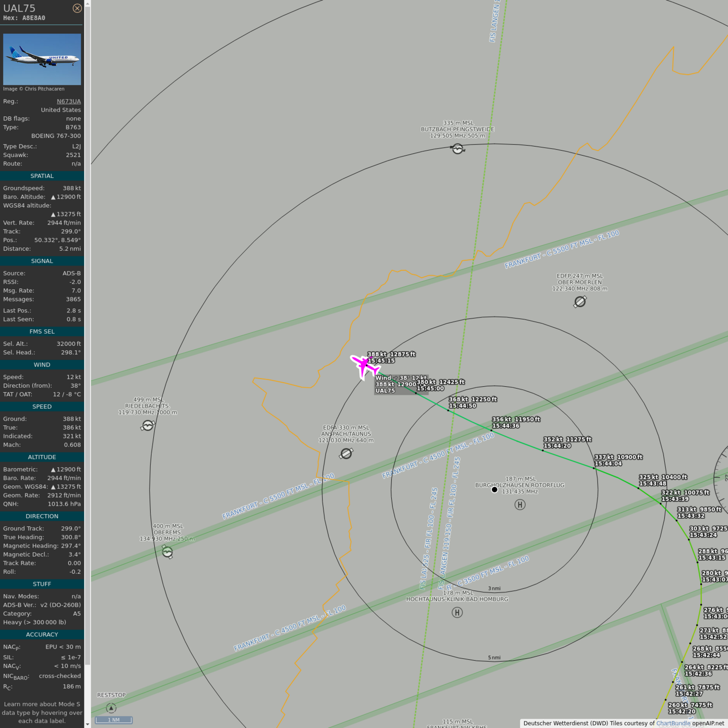Click the Hochtaunus-Klinik Bad Homburg heliport icon
Image resolution: width=728 pixels, height=728 pixels.
(457, 613)
